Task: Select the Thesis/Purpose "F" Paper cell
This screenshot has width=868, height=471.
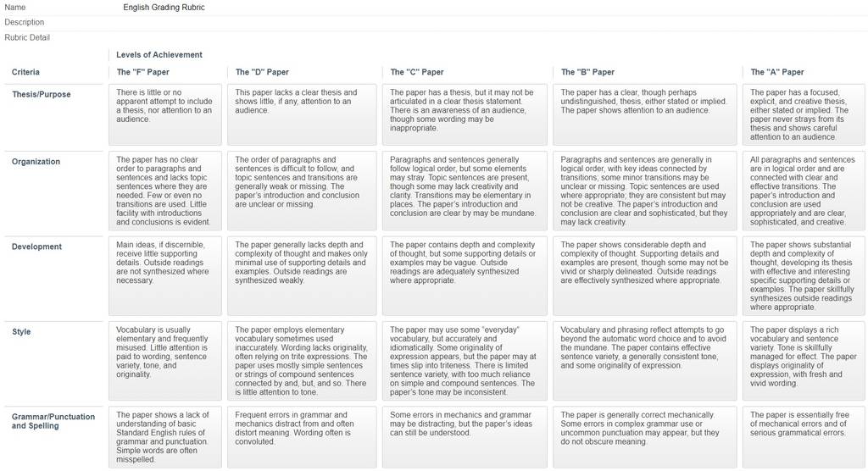Action: 165,114
